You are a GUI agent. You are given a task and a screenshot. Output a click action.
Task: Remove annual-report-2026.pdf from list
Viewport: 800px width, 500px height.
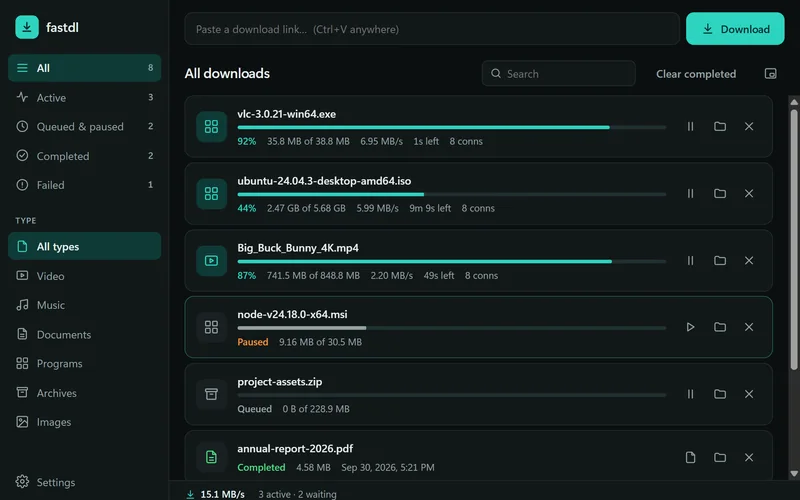[749, 457]
